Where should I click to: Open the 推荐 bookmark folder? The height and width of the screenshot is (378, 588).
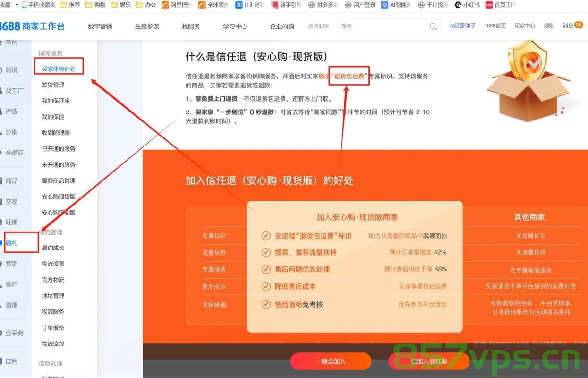point(70,5)
